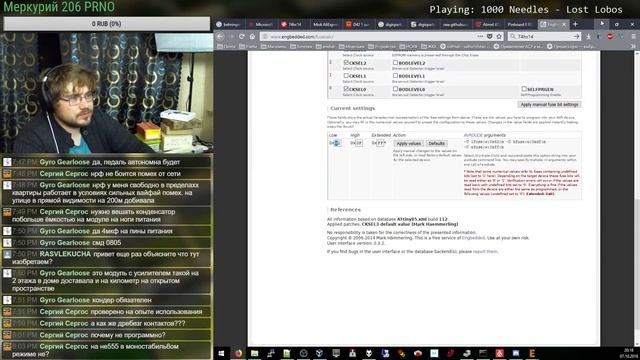The width and height of the screenshot is (640, 360).
Task: Click the Defaults button
Action: tap(436, 143)
